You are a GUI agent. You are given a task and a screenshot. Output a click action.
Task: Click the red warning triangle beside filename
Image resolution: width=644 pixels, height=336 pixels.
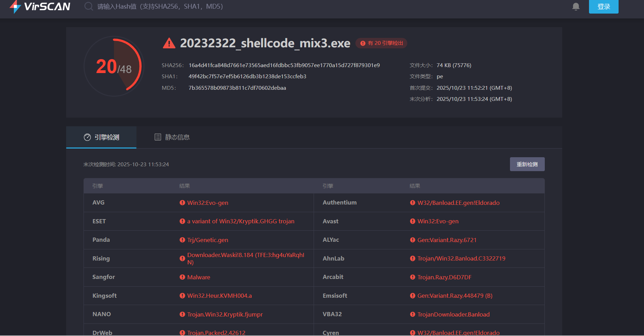169,43
